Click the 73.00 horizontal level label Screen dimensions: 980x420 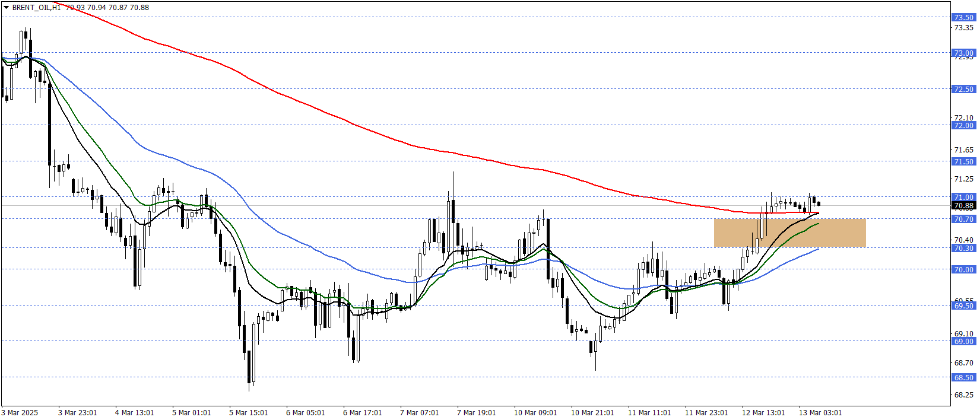click(963, 53)
